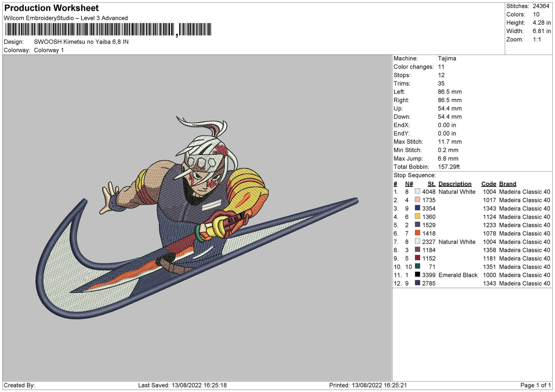Click the Height value 4.28 in
Screen dimensions: 555x392
542,23
